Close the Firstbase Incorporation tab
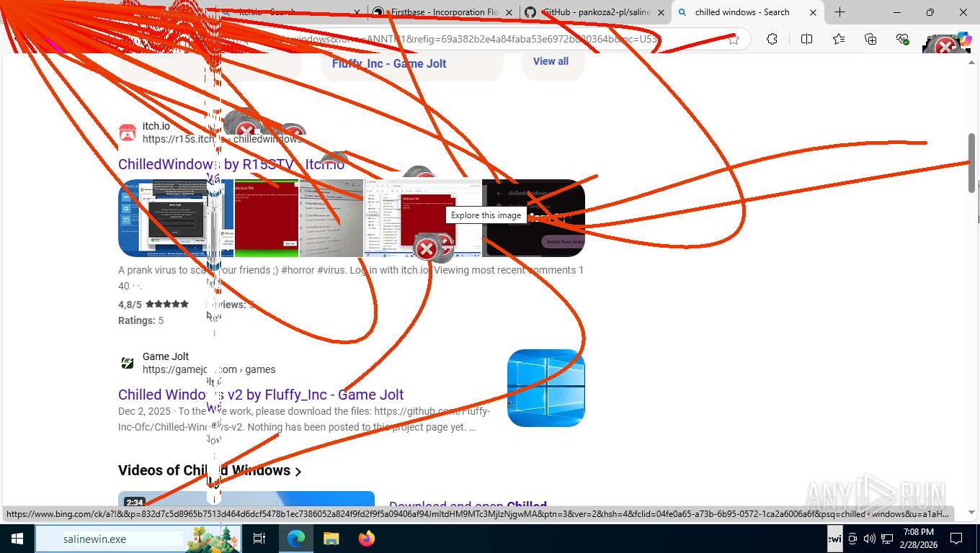This screenshot has height=553, width=980. tap(509, 12)
